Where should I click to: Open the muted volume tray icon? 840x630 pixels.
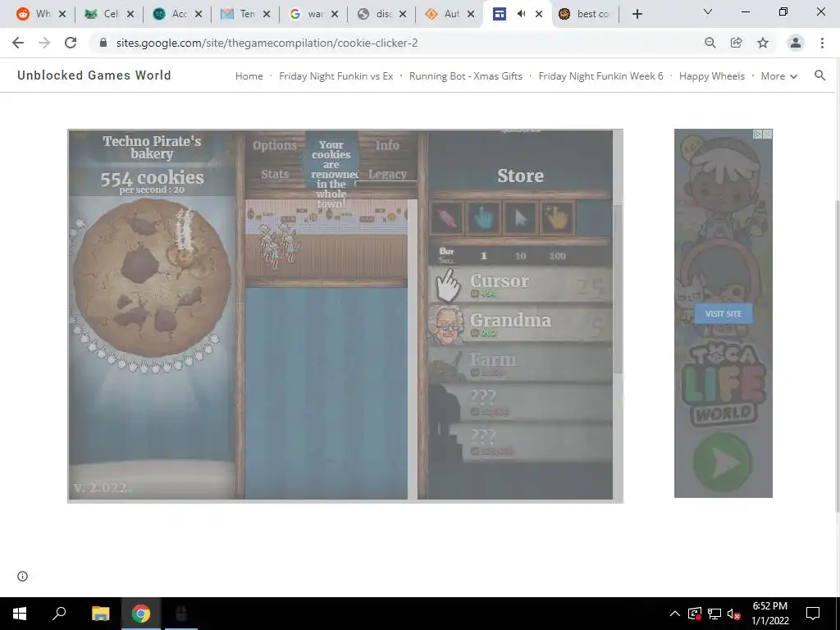[x=734, y=614]
